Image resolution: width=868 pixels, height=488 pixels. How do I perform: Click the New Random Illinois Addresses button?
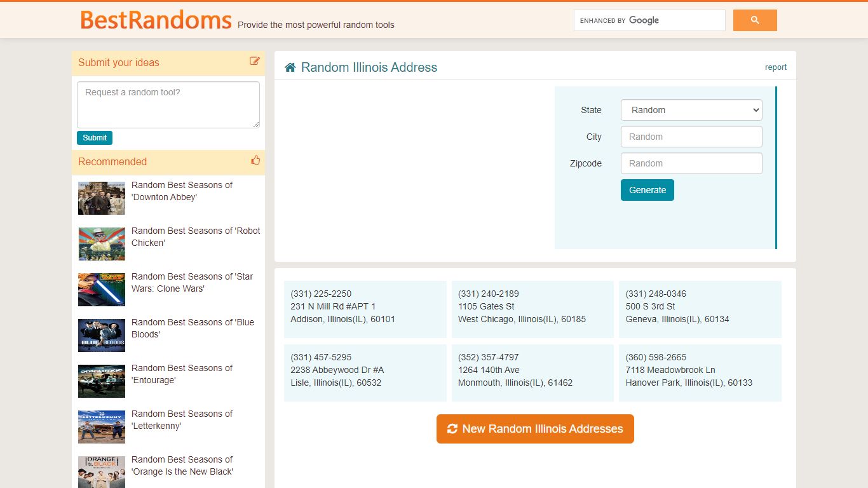point(535,429)
